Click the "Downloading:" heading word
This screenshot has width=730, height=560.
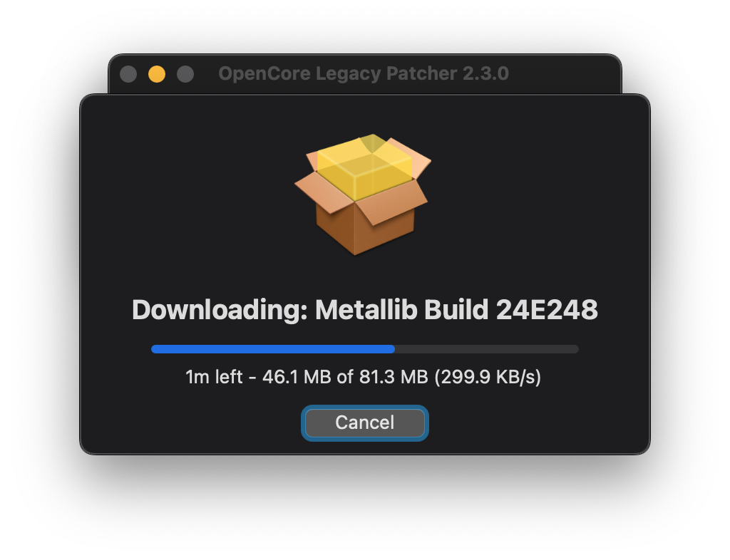pyautogui.click(x=220, y=310)
